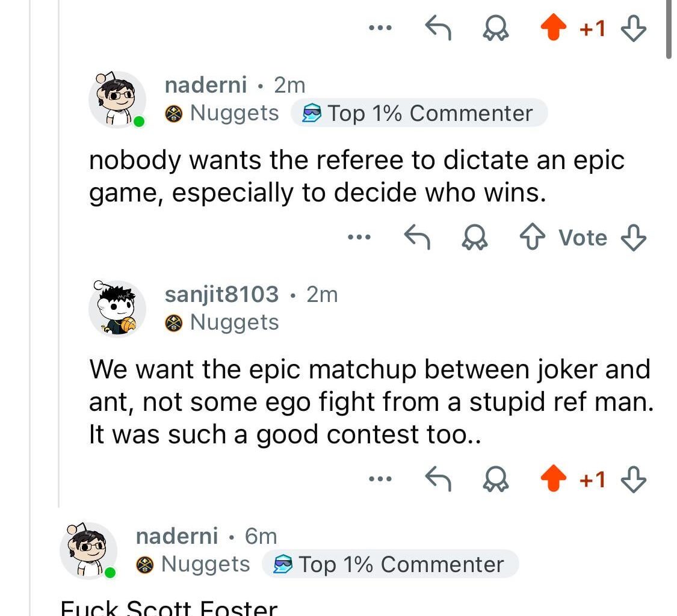Downvote sanjit8103's comment about Joker and Ant
Image resolution: width=677 pixels, height=616 pixels.
click(633, 478)
